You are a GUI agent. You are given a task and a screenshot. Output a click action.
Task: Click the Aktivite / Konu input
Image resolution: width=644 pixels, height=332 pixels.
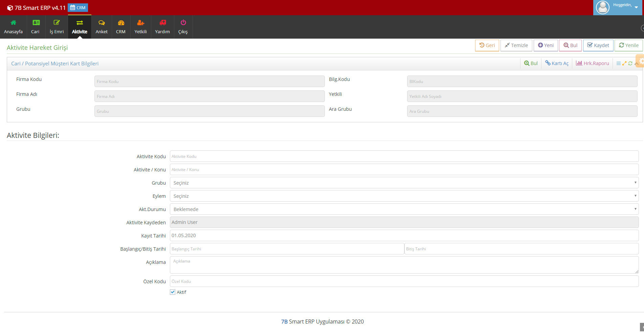[404, 169]
